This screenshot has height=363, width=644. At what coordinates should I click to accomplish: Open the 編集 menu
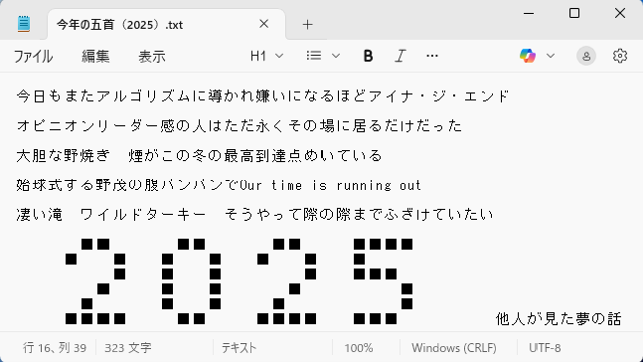95,57
